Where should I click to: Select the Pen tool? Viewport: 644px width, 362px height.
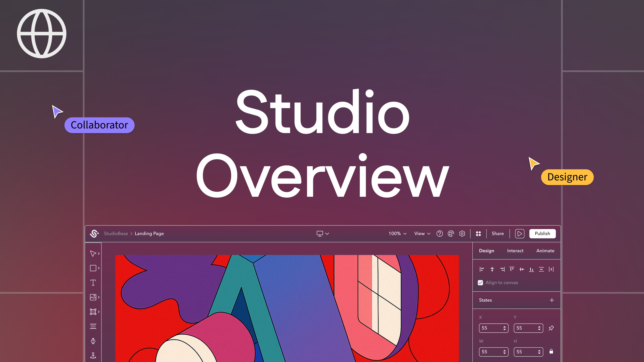[x=93, y=341]
